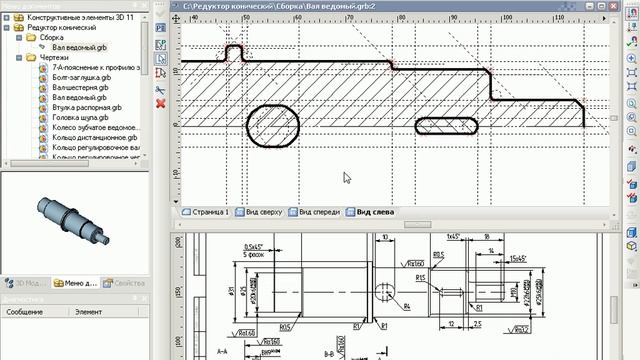Screen dimensions: 640x360
Task: Click the green checkmark snap icon
Action: 632,41
